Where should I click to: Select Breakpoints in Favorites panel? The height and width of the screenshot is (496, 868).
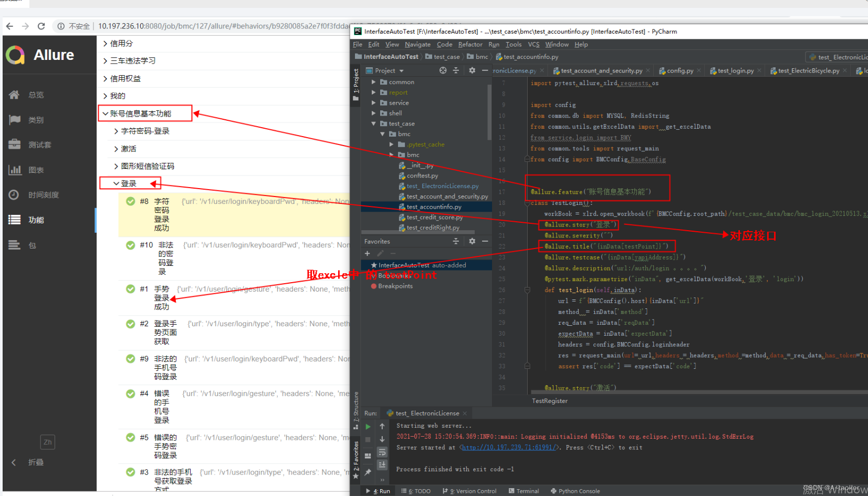point(395,286)
